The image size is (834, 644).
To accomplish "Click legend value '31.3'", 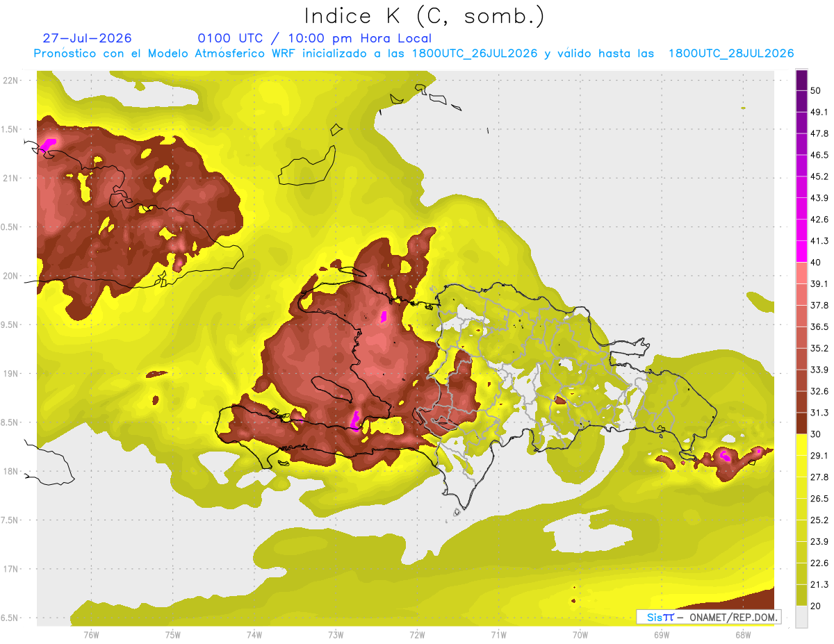I will (x=819, y=413).
